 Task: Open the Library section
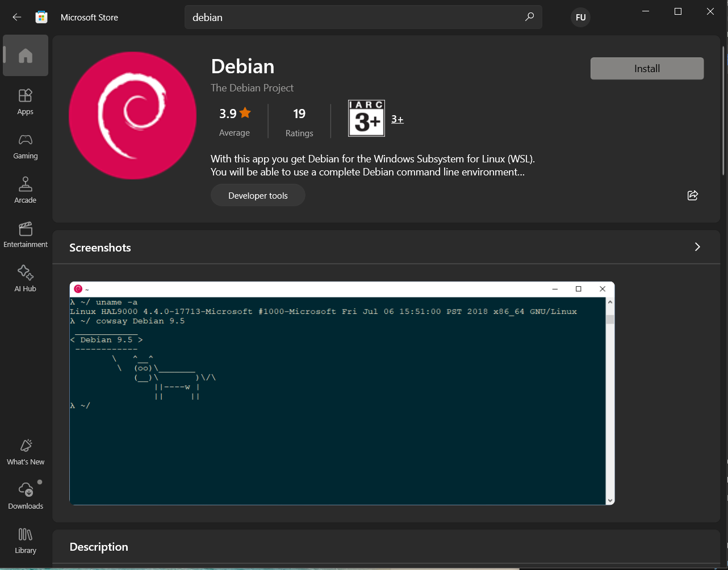pos(26,541)
